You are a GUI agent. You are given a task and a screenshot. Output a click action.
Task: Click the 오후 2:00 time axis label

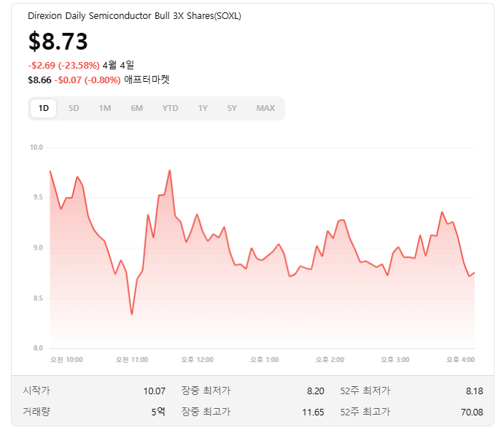[330, 360]
